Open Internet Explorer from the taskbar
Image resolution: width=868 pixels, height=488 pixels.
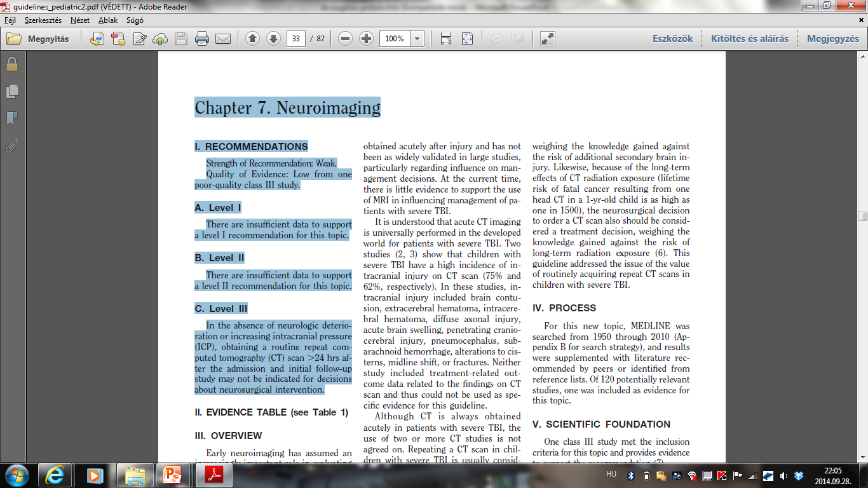click(55, 475)
